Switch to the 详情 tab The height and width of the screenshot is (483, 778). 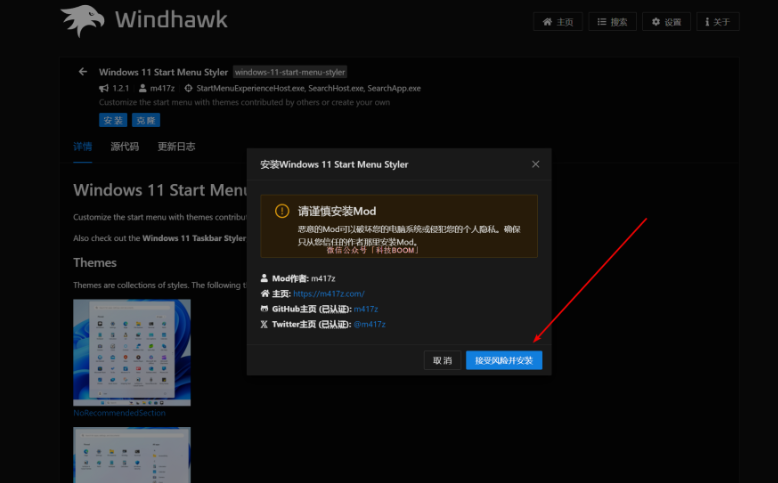82,146
